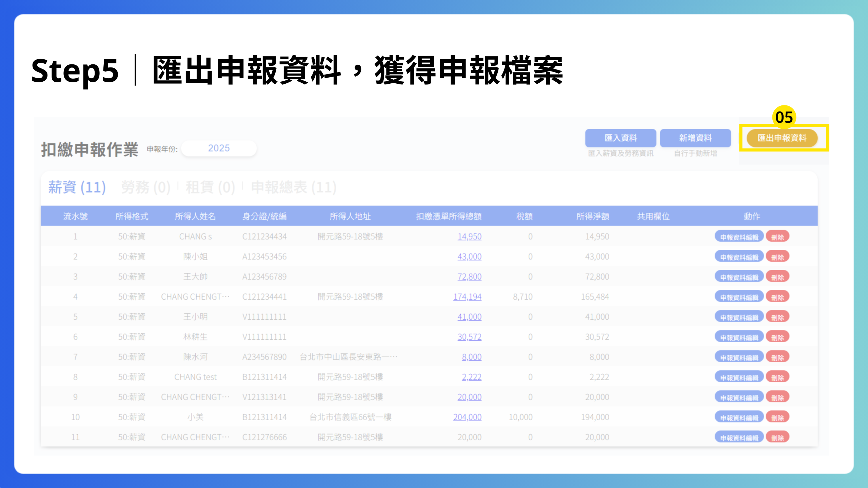Open the 申報年份 2025 year field
Screen dimensions: 868x488
219,148
